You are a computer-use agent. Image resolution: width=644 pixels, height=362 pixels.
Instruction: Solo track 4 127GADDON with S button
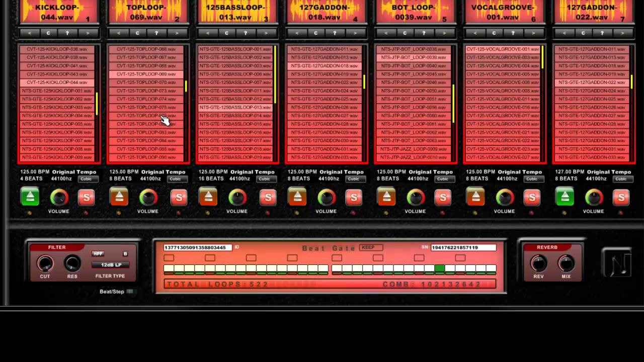tap(354, 198)
